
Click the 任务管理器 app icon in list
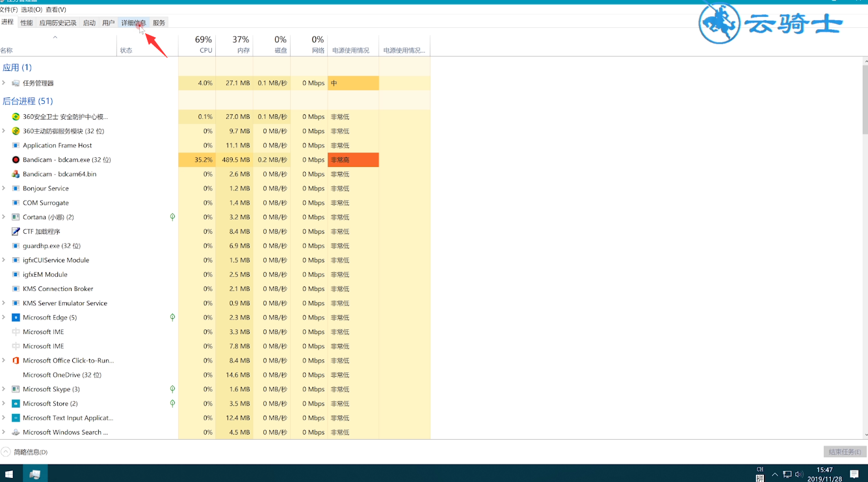click(x=16, y=83)
